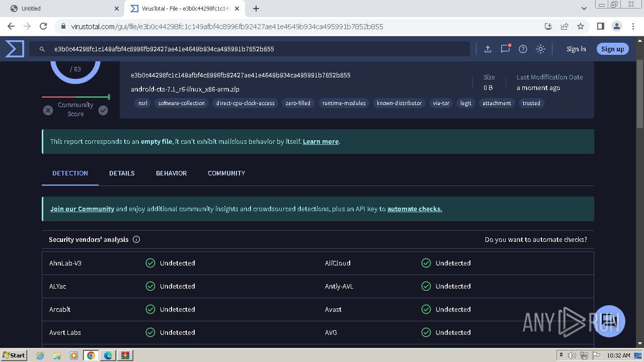644x362 pixels.
Task: Open the Windows Start button
Action: click(14, 355)
